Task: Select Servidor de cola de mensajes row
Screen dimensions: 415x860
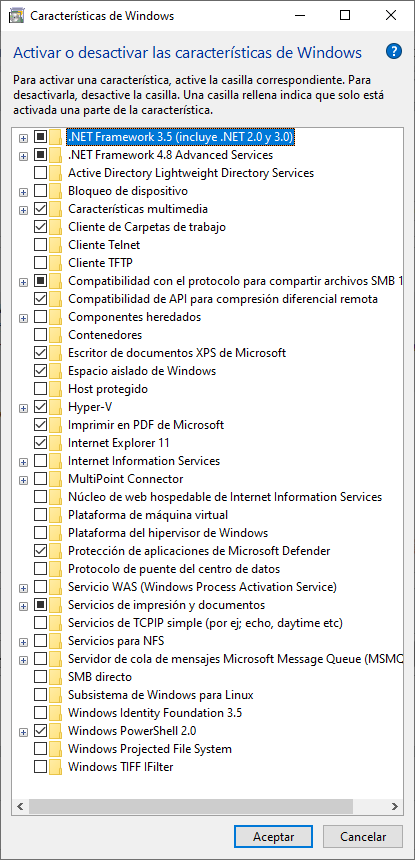Action: tap(235, 659)
